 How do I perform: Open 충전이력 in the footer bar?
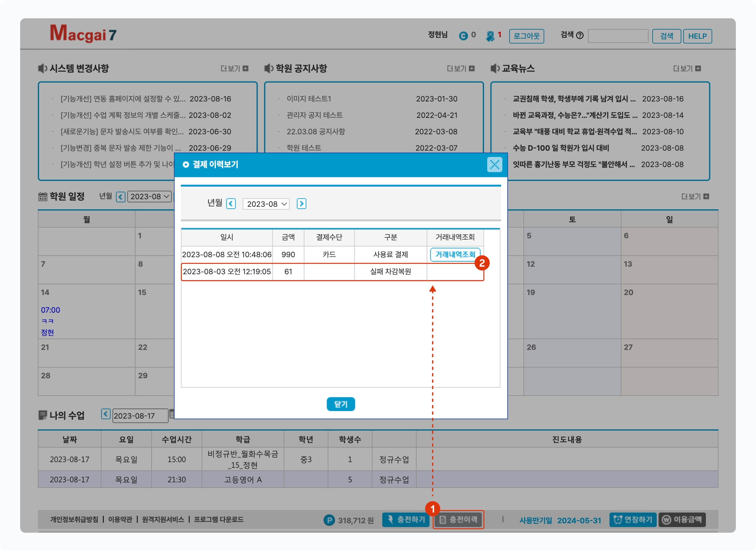(x=458, y=520)
